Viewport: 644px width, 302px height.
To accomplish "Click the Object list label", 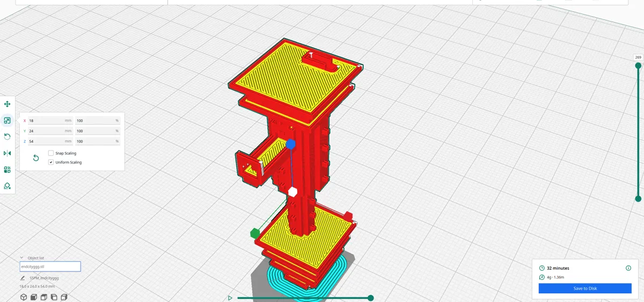I will tap(36, 258).
